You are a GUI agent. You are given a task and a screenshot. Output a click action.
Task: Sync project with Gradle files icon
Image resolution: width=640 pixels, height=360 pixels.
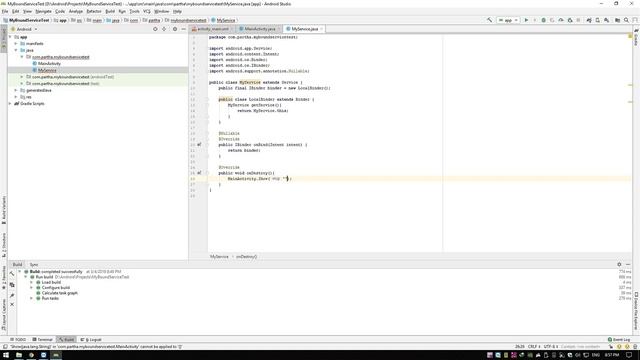[x=589, y=20]
